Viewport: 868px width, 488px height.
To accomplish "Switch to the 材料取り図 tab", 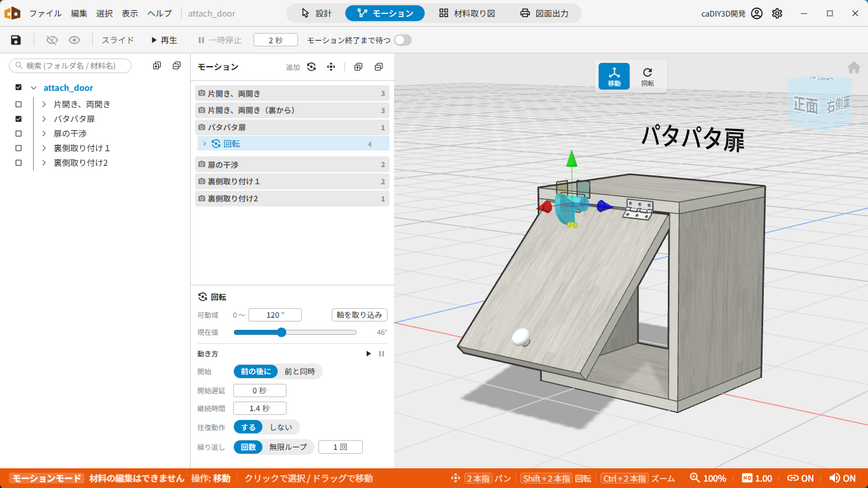I will click(467, 13).
